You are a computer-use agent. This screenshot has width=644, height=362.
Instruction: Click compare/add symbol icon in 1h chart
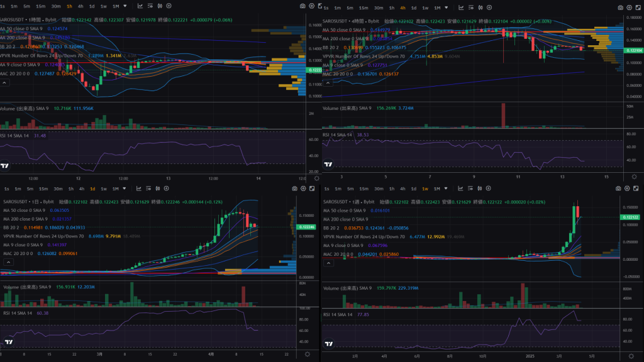[x=169, y=6]
